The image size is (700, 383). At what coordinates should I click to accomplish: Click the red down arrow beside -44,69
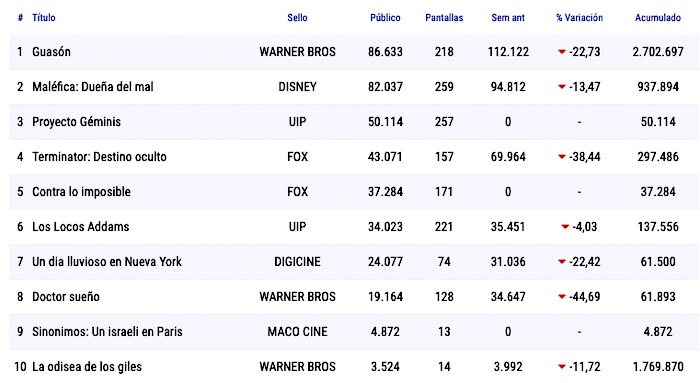(x=562, y=296)
